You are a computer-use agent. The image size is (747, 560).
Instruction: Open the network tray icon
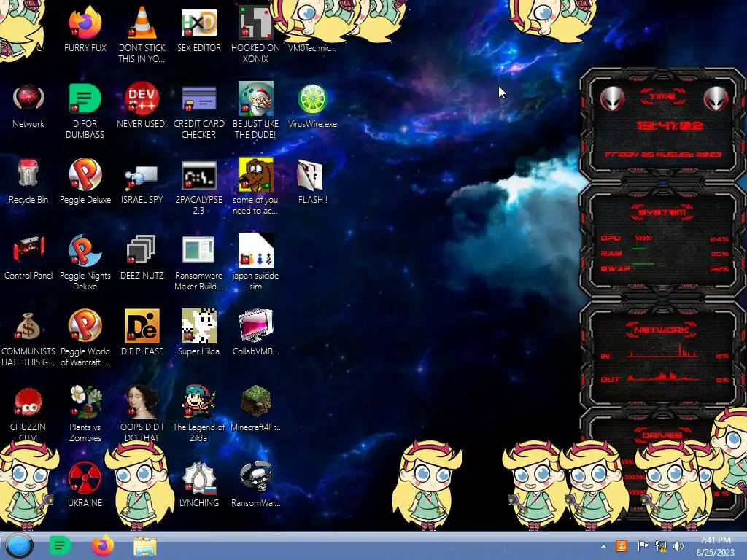(x=661, y=546)
